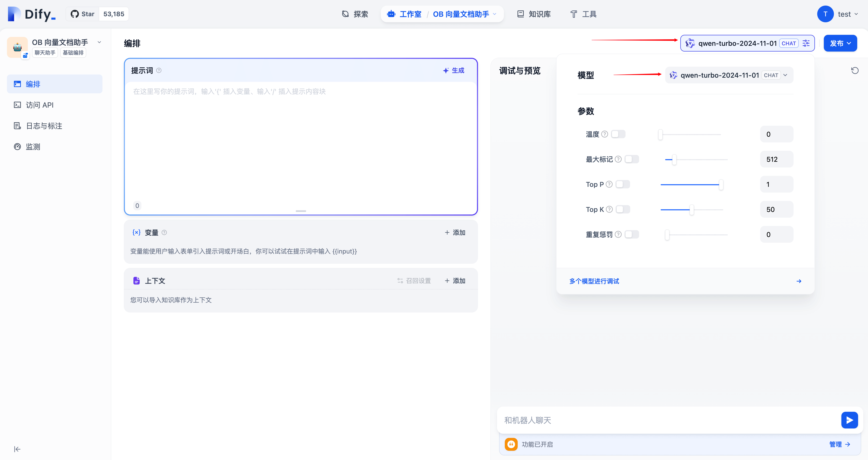Image resolution: width=868 pixels, height=460 pixels.
Task: Click the Top P help icon
Action: coord(609,184)
